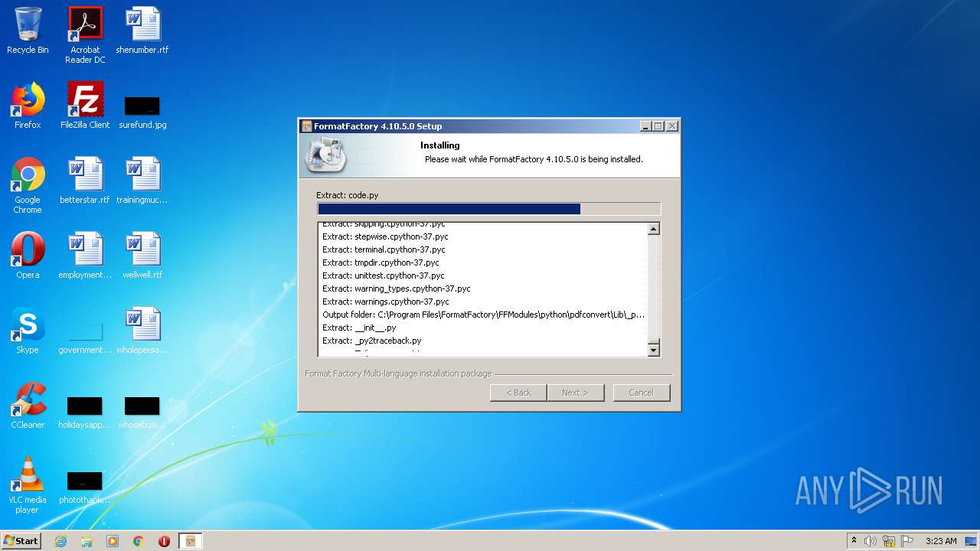Minimize the FormatFactory Setup window

(x=645, y=126)
